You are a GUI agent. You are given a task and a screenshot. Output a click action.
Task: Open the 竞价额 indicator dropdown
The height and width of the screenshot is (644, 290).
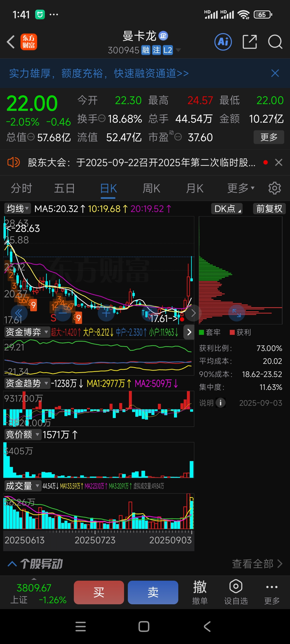(x=23, y=434)
